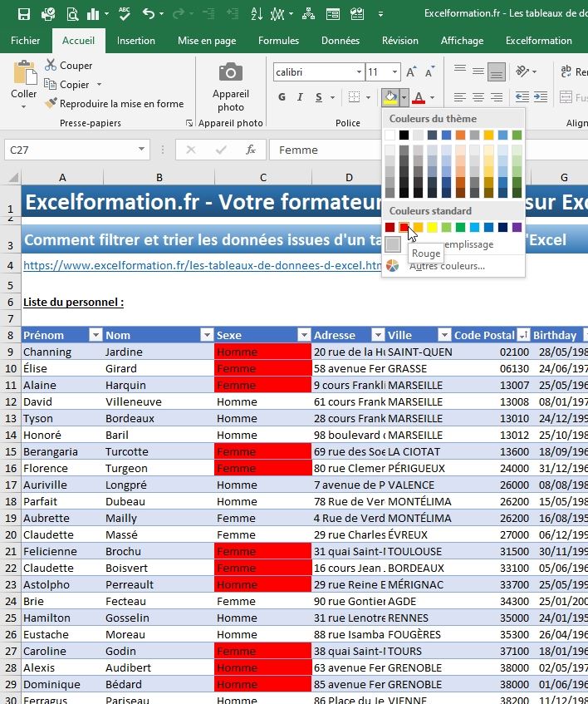Open the Sexe column filter dropdown
Viewport: 588px width, 704px height.
tap(304, 335)
